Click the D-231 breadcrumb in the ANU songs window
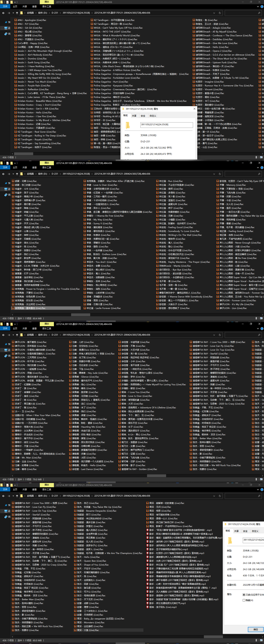The image size is (264, 644). point(55,13)
